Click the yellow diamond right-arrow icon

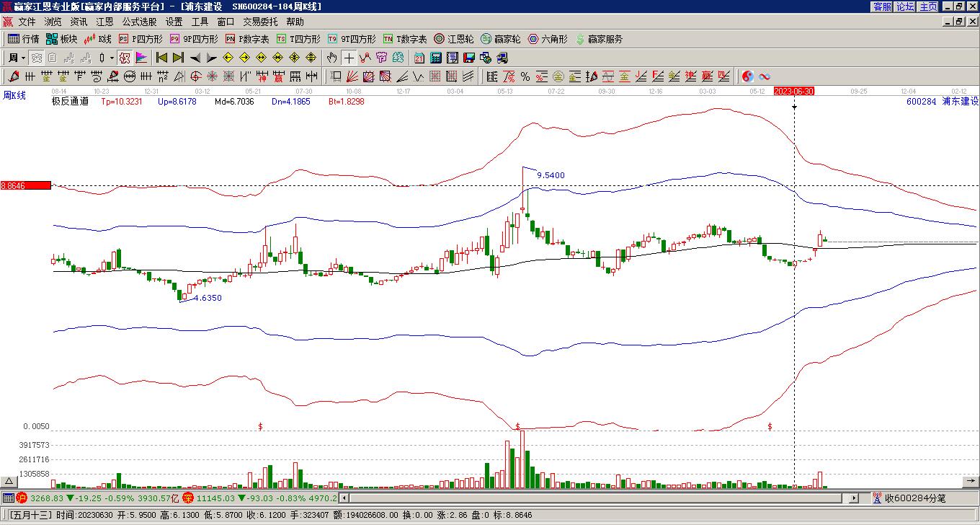coord(244,58)
